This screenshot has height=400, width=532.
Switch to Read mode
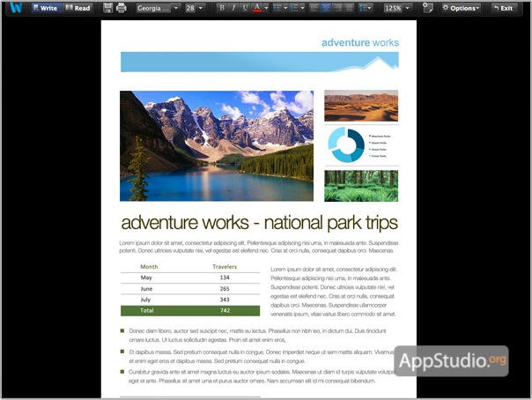click(78, 8)
